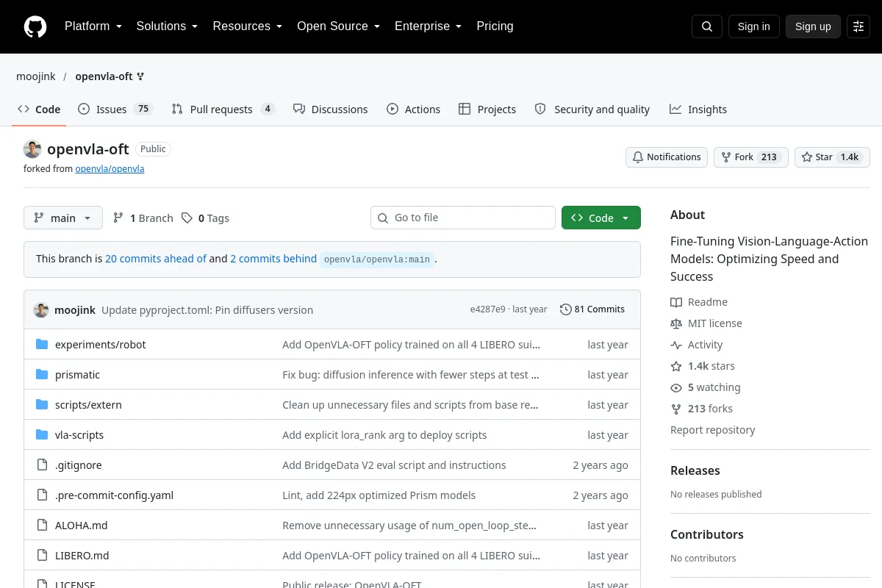The width and height of the screenshot is (882, 588).
Task: Switch to the Actions tab
Action: point(413,109)
